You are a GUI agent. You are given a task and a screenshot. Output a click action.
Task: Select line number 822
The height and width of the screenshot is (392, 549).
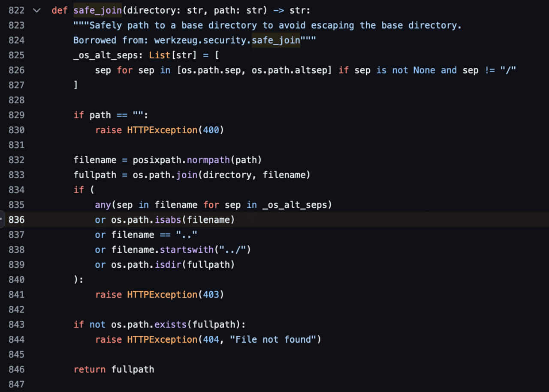[x=16, y=10]
